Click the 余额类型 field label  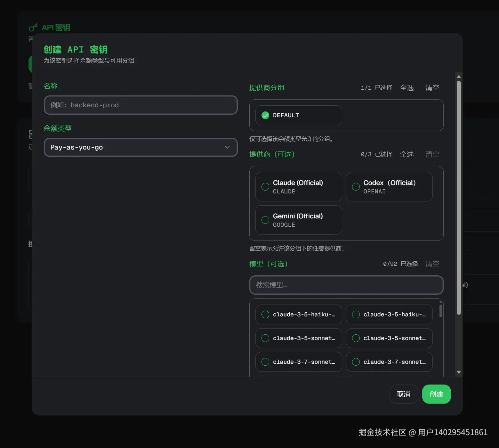pos(58,128)
